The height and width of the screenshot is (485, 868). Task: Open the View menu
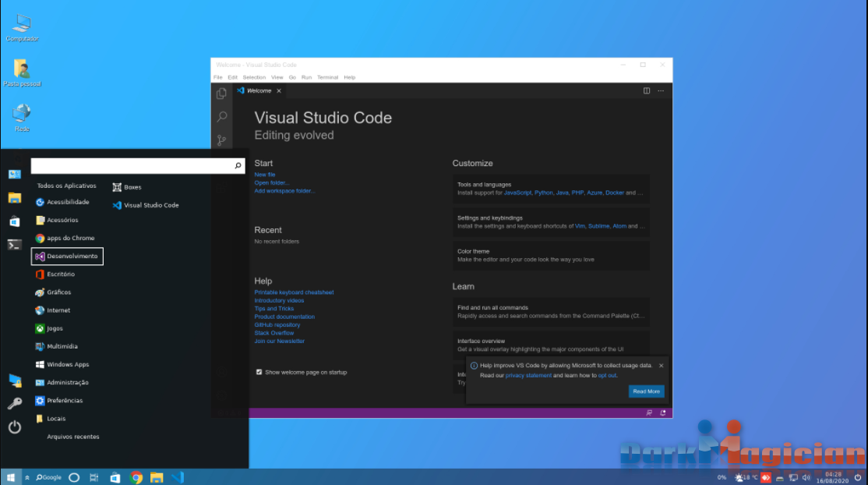click(x=277, y=78)
